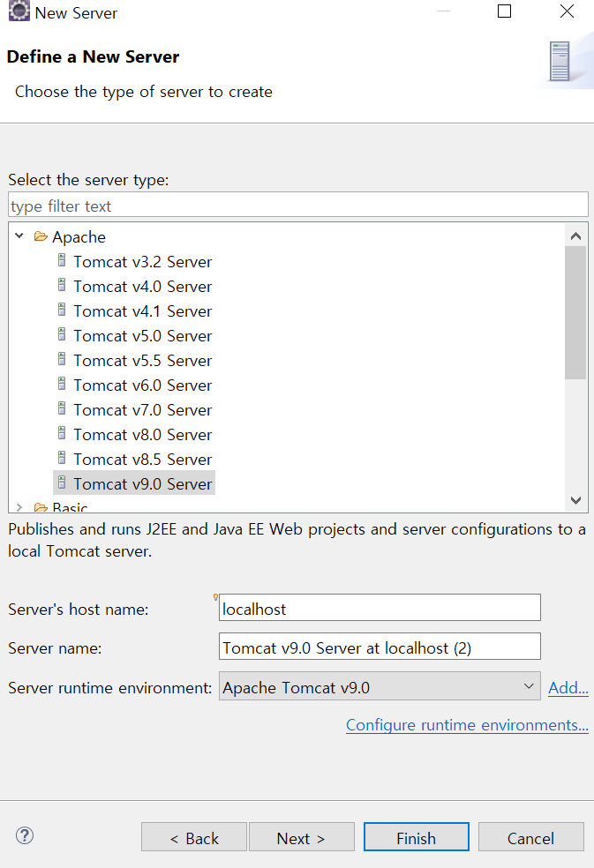Select Tomcat v4.1 Server text

pos(142,311)
